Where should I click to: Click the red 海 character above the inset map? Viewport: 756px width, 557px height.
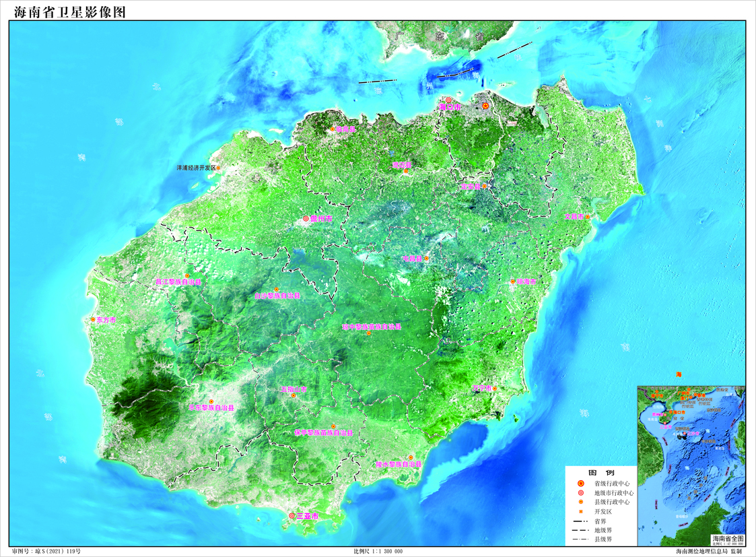[x=679, y=374]
